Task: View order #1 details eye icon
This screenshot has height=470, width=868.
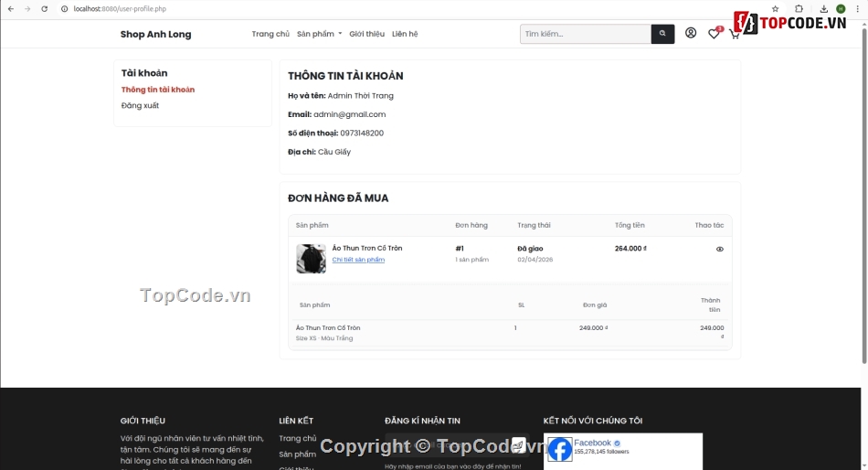Action: [x=720, y=249]
